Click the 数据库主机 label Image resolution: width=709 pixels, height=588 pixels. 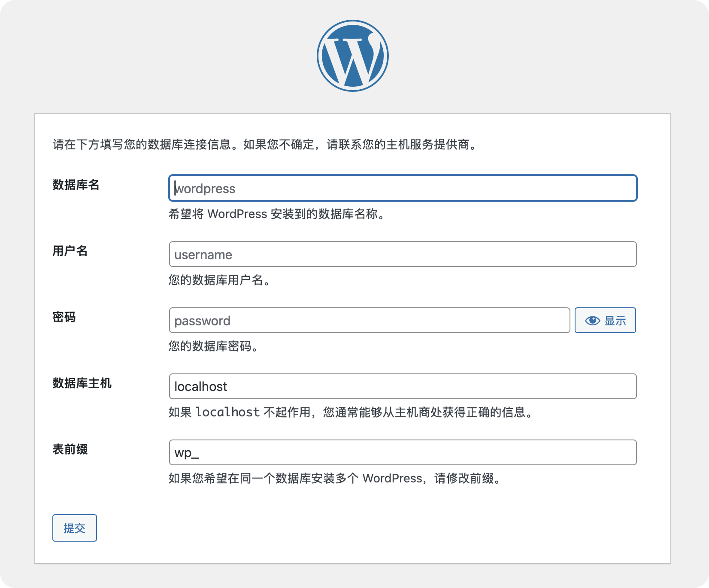[82, 384]
